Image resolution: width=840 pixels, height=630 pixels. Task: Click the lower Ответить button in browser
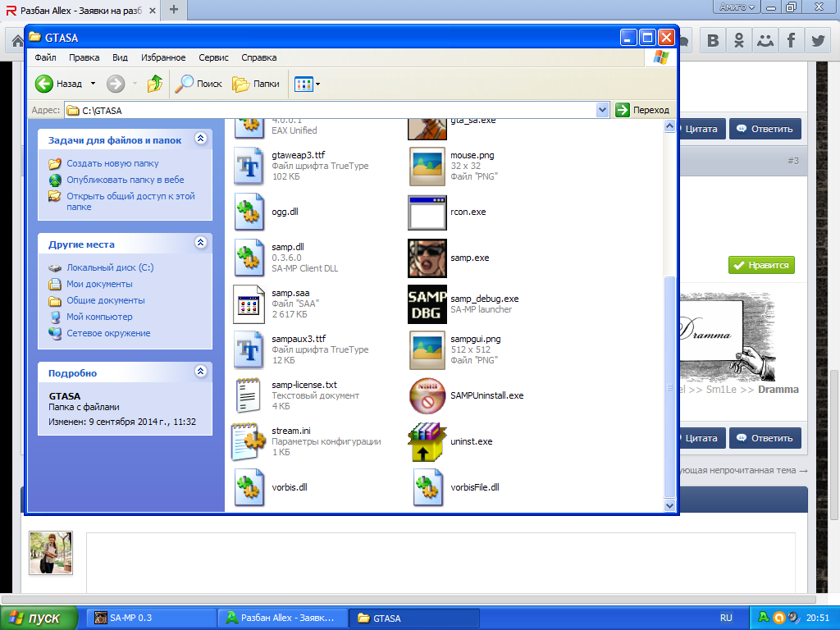[765, 438]
